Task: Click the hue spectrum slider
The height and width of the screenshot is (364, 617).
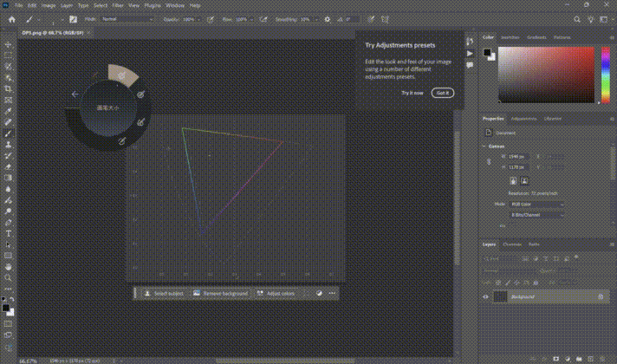Action: pyautogui.click(x=605, y=75)
